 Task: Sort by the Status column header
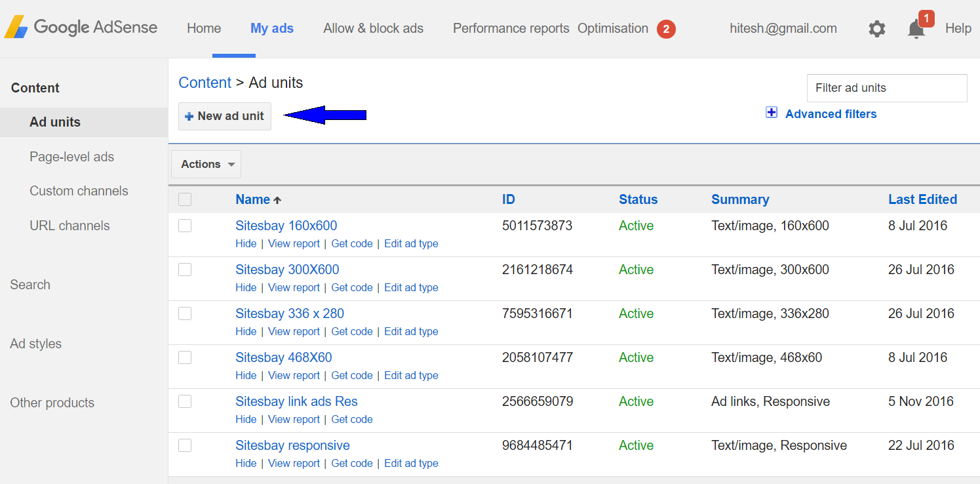tap(638, 199)
